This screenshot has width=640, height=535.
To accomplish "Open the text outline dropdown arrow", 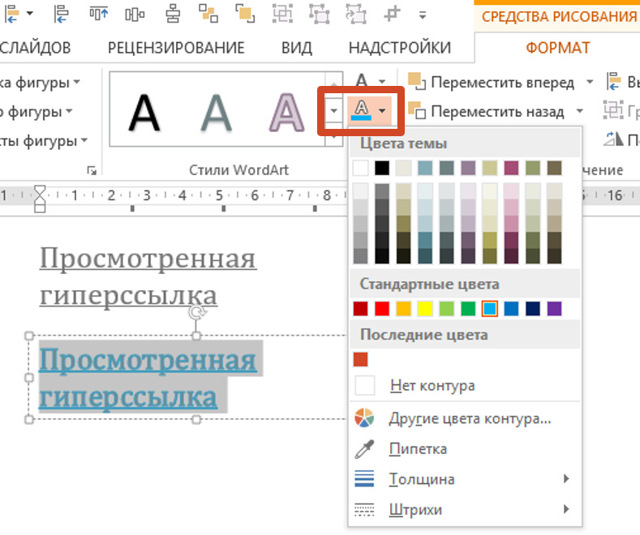I will point(382,111).
